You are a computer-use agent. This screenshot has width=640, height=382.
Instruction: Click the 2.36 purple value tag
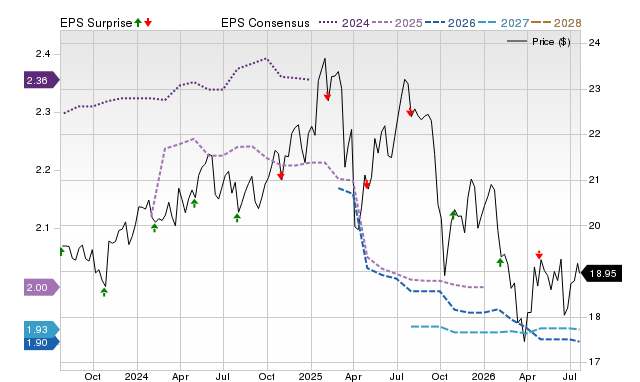42,80
